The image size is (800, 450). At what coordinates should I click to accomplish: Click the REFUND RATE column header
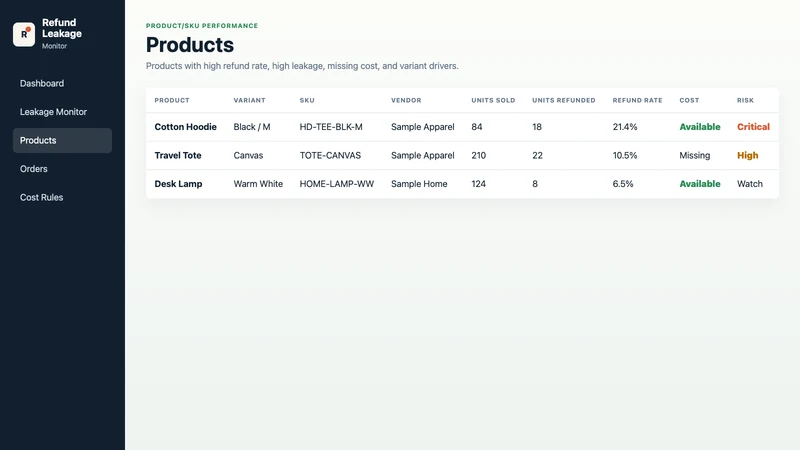coord(637,101)
